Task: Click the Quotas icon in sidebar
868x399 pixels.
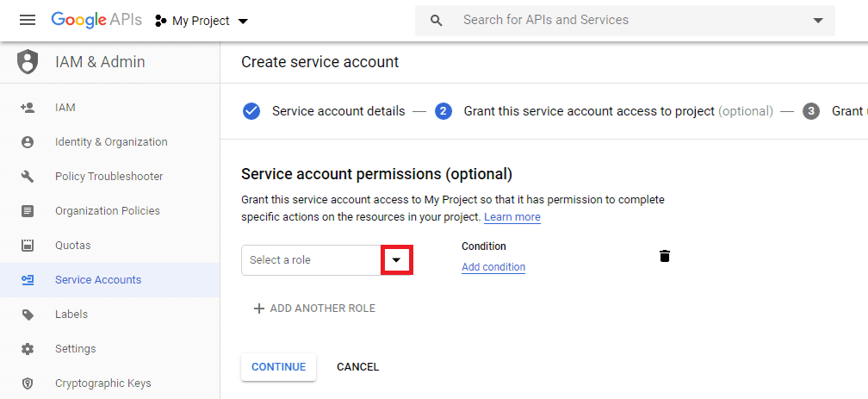Action: [x=28, y=246]
